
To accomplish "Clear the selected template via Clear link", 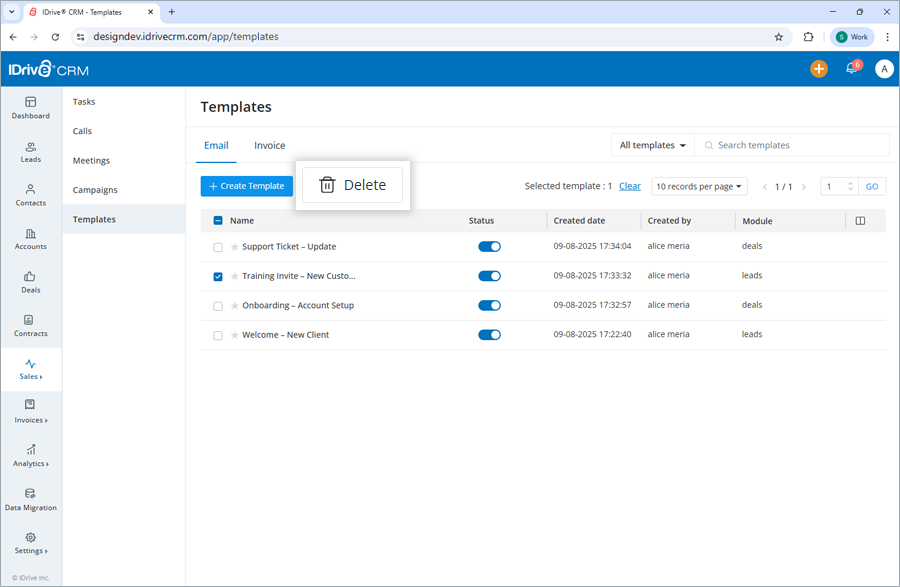I will point(630,186).
